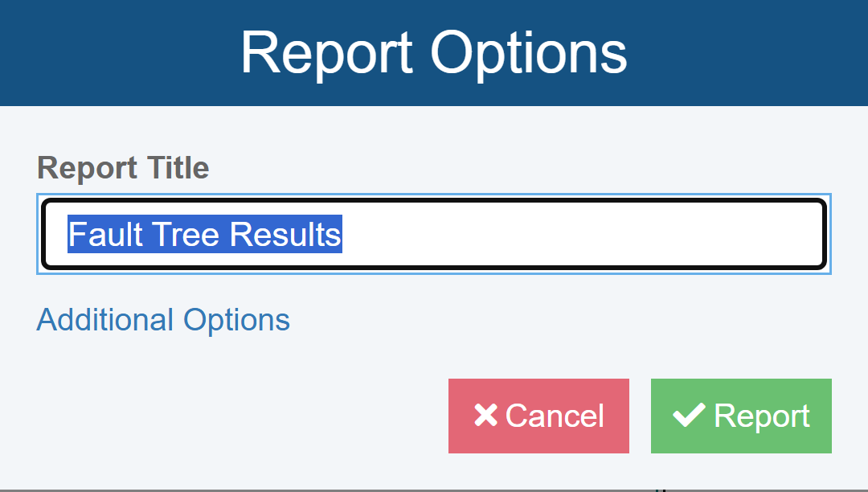Click the word "Cancel" on the red button
Image resolution: width=868 pixels, height=492 pixels.
click(x=555, y=416)
